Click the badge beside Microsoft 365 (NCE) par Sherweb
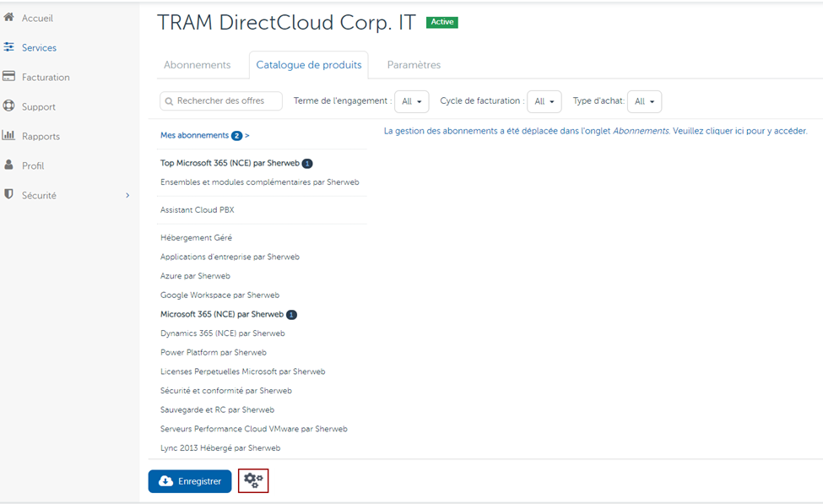 tap(291, 315)
